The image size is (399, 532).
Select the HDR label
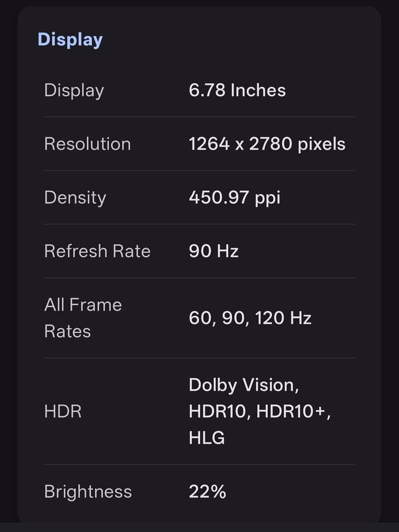[x=63, y=411]
